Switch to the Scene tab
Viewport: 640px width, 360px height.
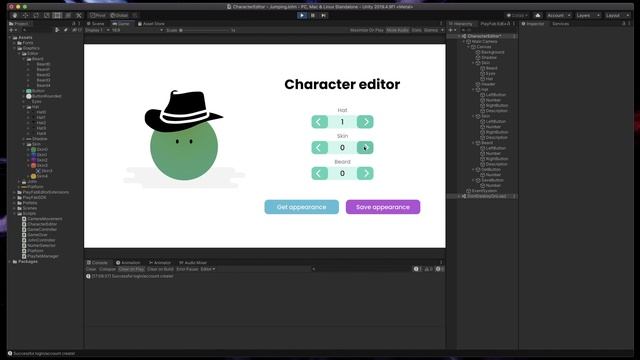click(96, 24)
